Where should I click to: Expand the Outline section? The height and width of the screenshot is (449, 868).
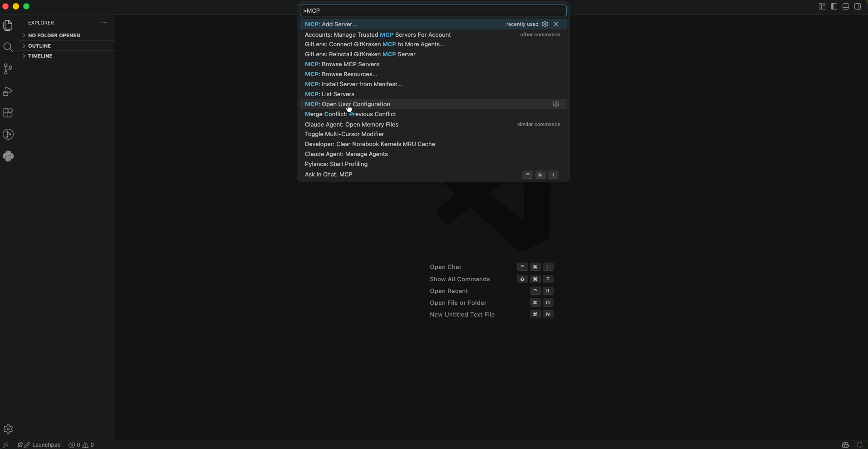[67, 46]
